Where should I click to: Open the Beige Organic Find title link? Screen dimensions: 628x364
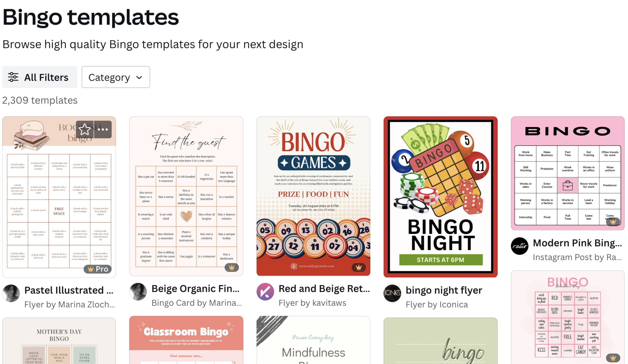[195, 289]
